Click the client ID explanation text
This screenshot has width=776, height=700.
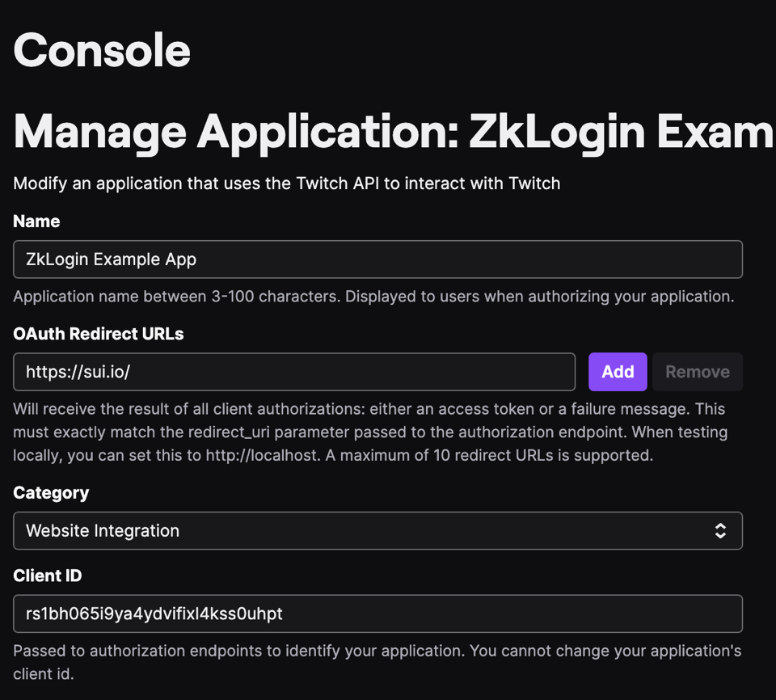[377, 661]
